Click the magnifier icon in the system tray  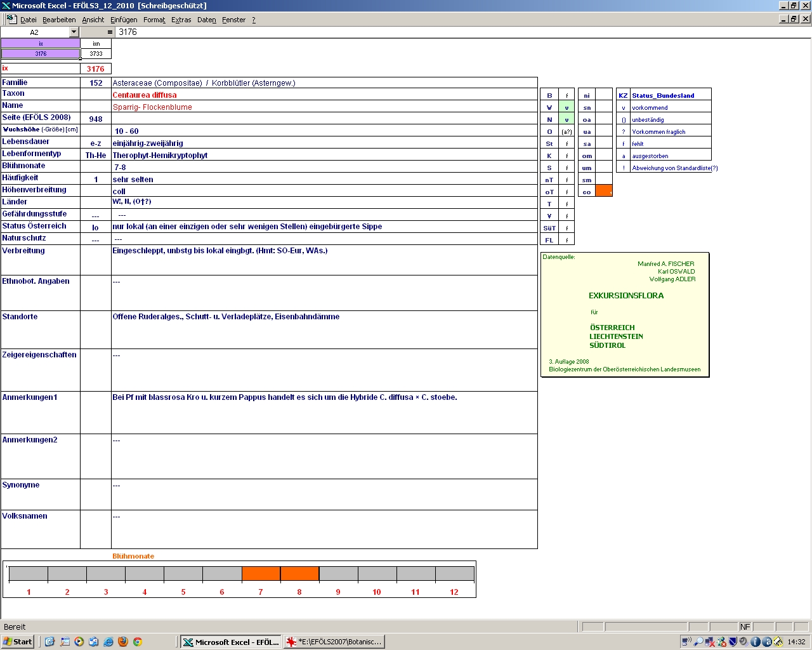coord(698,642)
